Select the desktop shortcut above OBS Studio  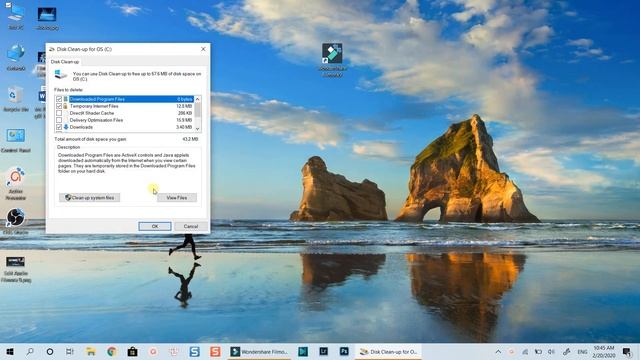pos(16,183)
